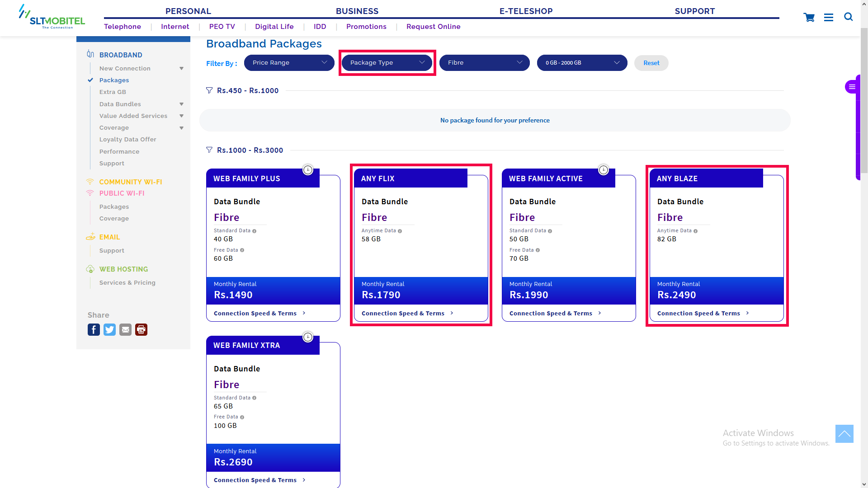This screenshot has height=488, width=868.
Task: View Connection Speed & Terms for Rs.1990 plan
Action: pyautogui.click(x=555, y=313)
